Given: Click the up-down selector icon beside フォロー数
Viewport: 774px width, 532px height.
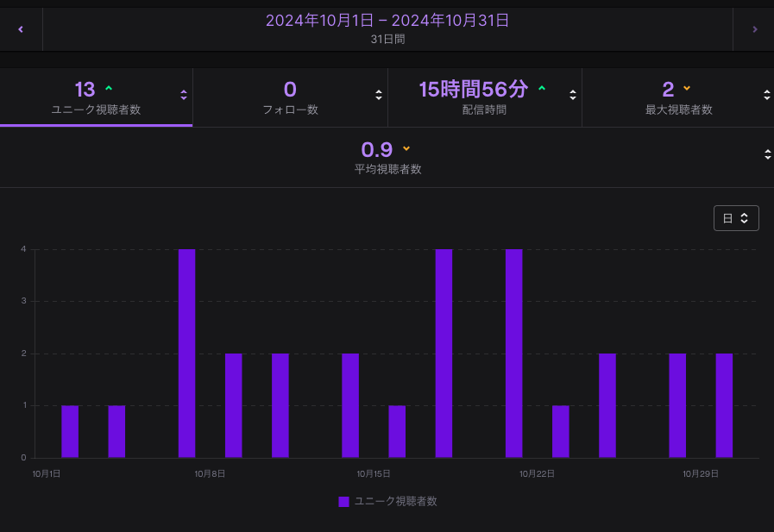Looking at the screenshot, I should 379,95.
